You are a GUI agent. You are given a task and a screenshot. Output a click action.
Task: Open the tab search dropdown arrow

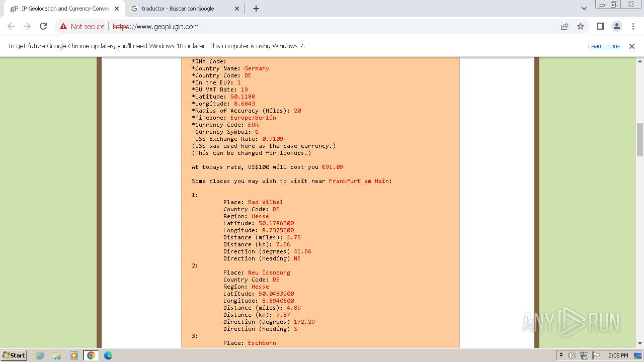click(584, 9)
